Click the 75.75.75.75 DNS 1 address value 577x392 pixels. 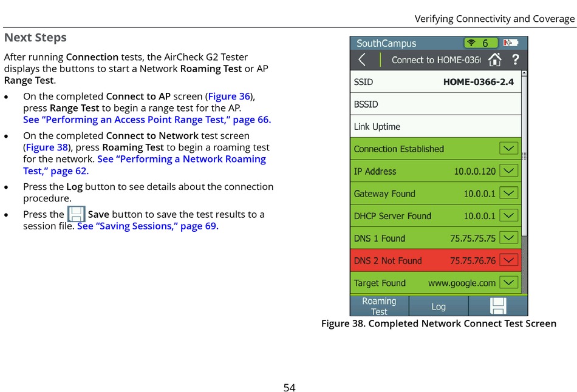click(473, 238)
